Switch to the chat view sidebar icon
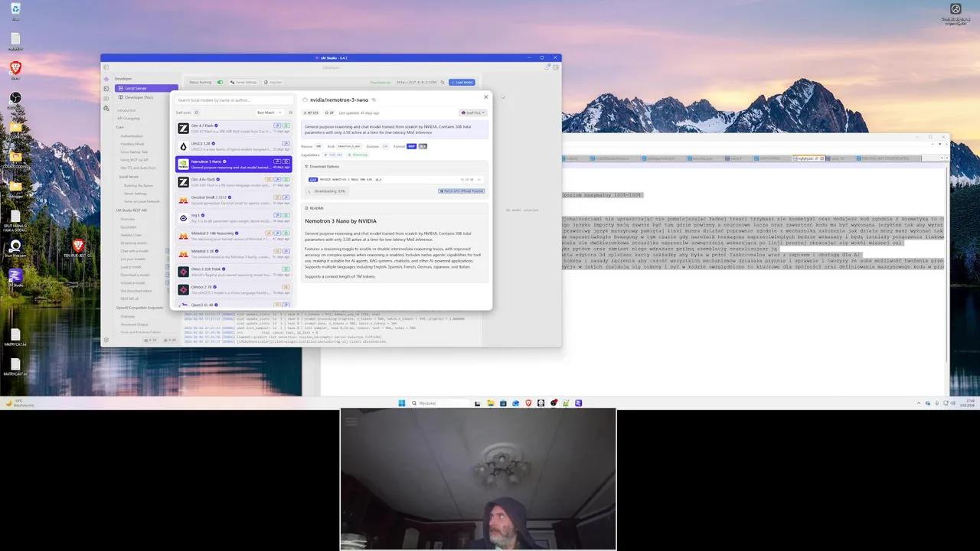The width and height of the screenshot is (980, 551). pos(106,79)
